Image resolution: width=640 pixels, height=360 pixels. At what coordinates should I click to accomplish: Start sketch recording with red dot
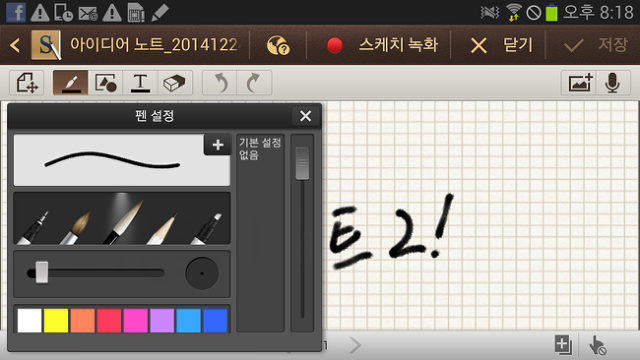[x=335, y=45]
